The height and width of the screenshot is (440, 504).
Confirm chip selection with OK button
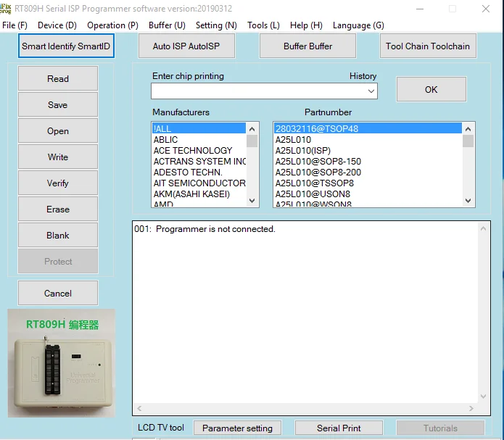coord(431,89)
